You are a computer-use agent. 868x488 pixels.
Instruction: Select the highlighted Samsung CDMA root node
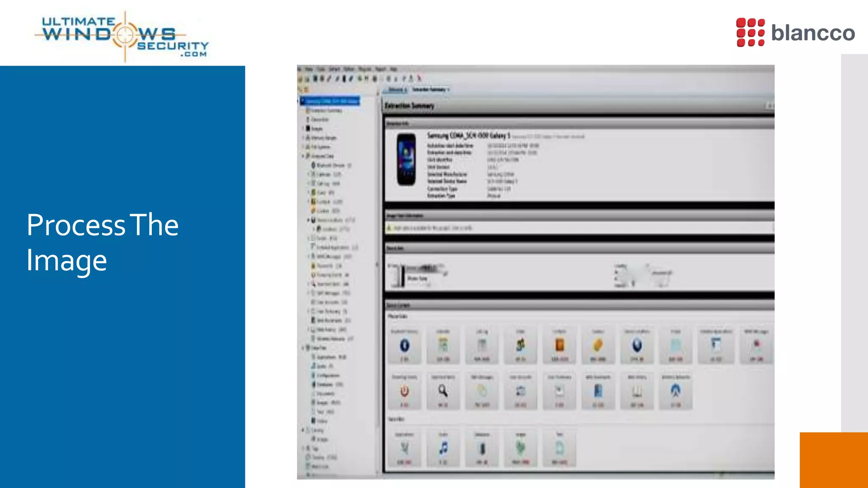[x=332, y=101]
